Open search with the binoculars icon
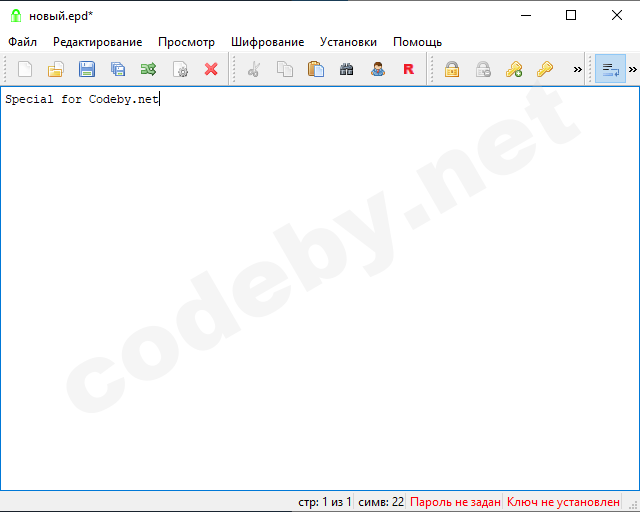Image resolution: width=640 pixels, height=512 pixels. pyautogui.click(x=347, y=69)
